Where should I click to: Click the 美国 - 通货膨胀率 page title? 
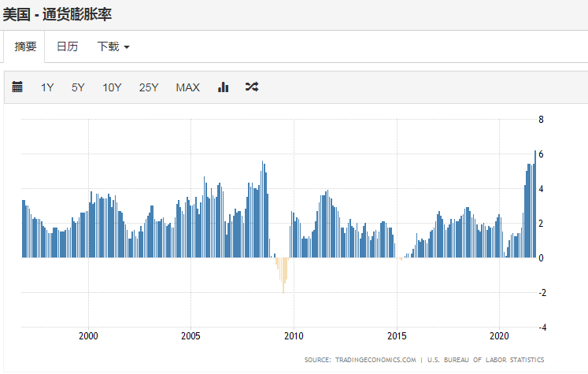point(57,15)
